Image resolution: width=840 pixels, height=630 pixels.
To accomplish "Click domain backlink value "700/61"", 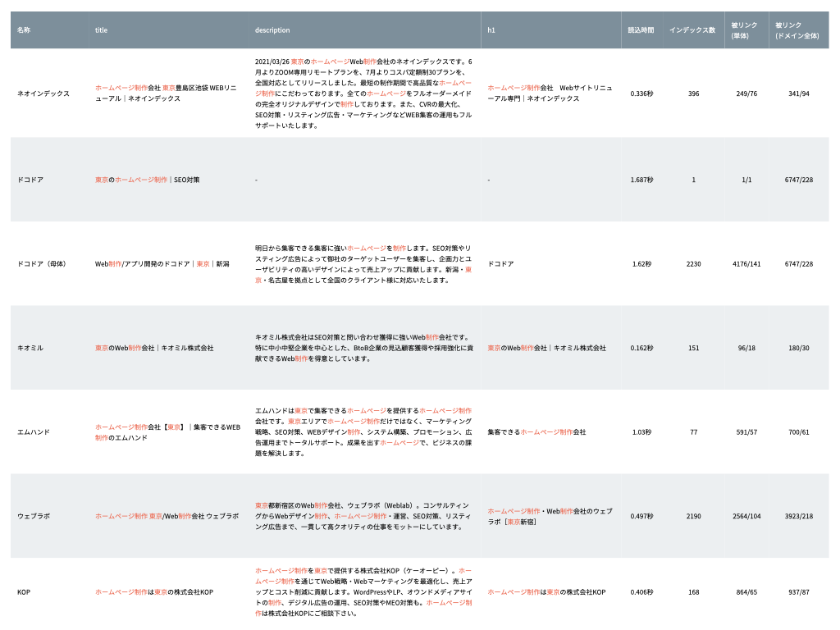I will (x=799, y=431).
